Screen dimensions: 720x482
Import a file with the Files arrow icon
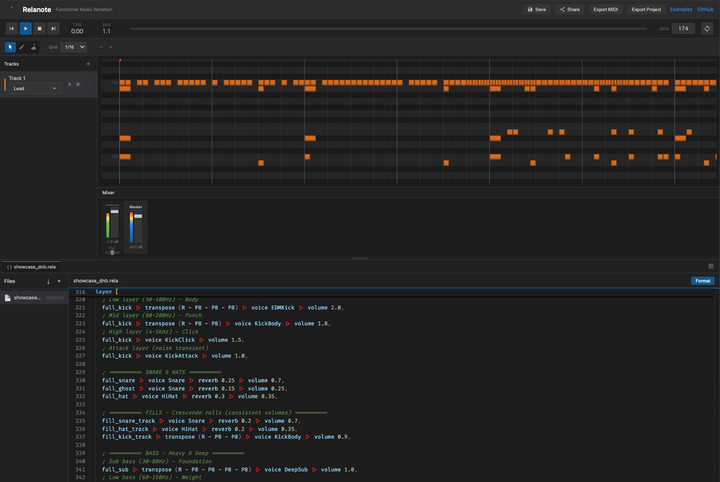(48, 282)
